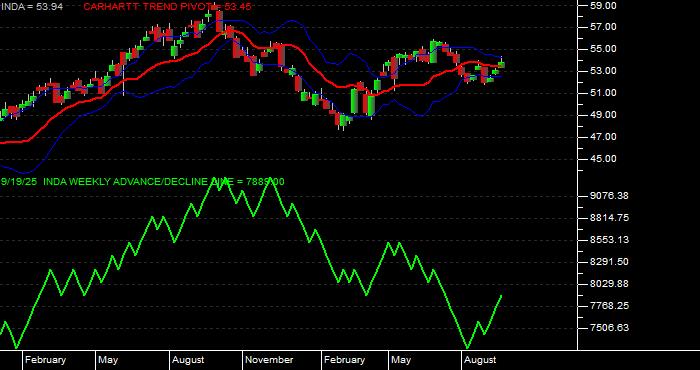700x370 pixels.
Task: Click the 8291.50 axis value
Action: click(610, 262)
